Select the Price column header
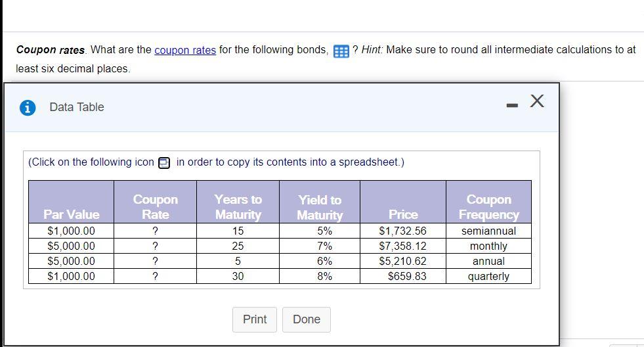The height and width of the screenshot is (347, 644). (x=403, y=202)
